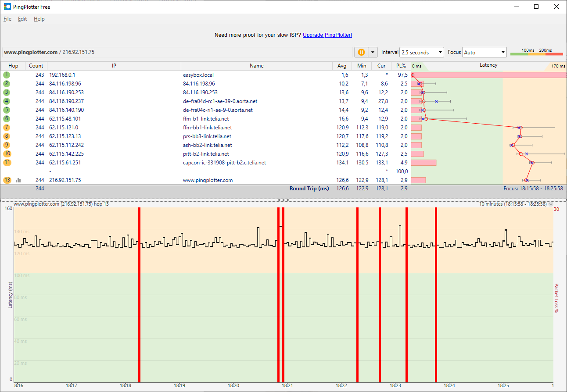Open the Focus dropdown set to Auto
The width and height of the screenshot is (567, 392).
(484, 52)
